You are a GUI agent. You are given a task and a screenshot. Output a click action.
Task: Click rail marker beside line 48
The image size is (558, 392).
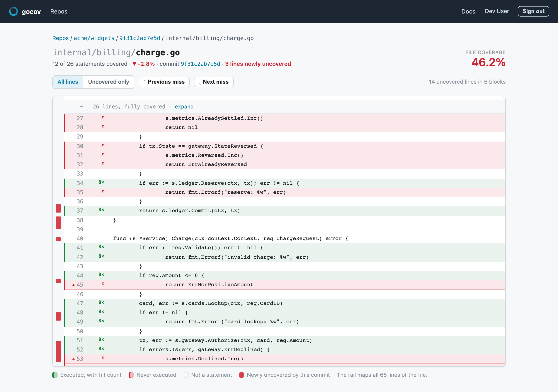[x=58, y=316]
